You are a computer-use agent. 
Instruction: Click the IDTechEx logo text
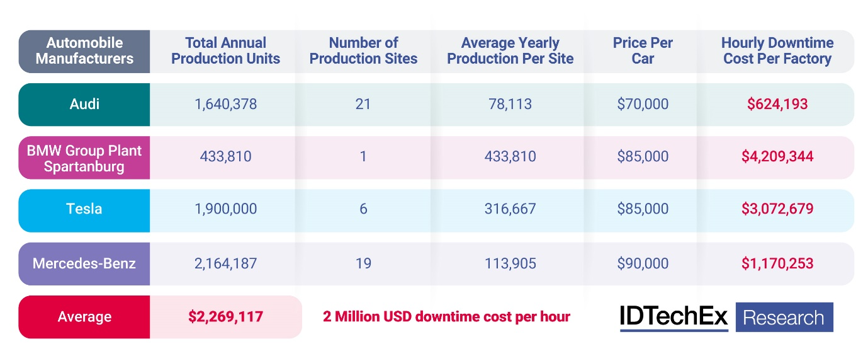coord(674,317)
